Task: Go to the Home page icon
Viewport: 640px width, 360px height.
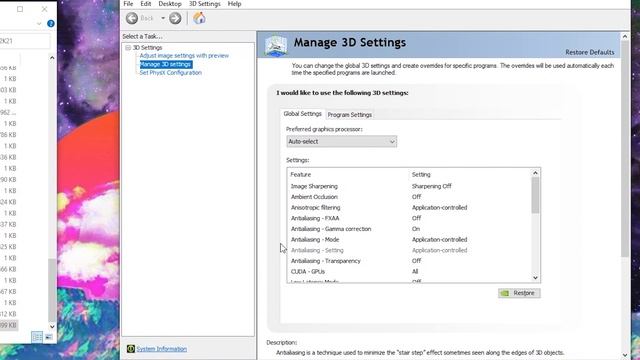Action: tap(199, 18)
